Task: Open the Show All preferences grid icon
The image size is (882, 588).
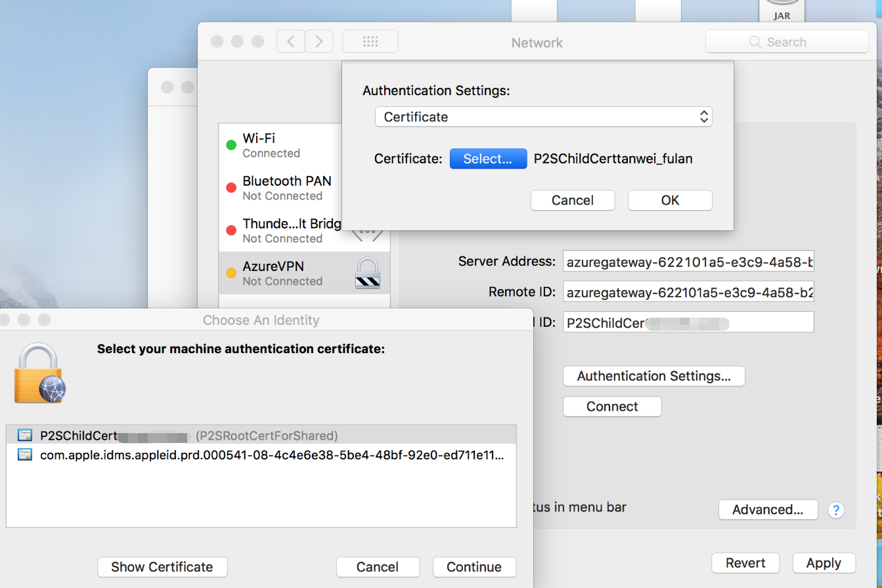Action: [x=370, y=42]
